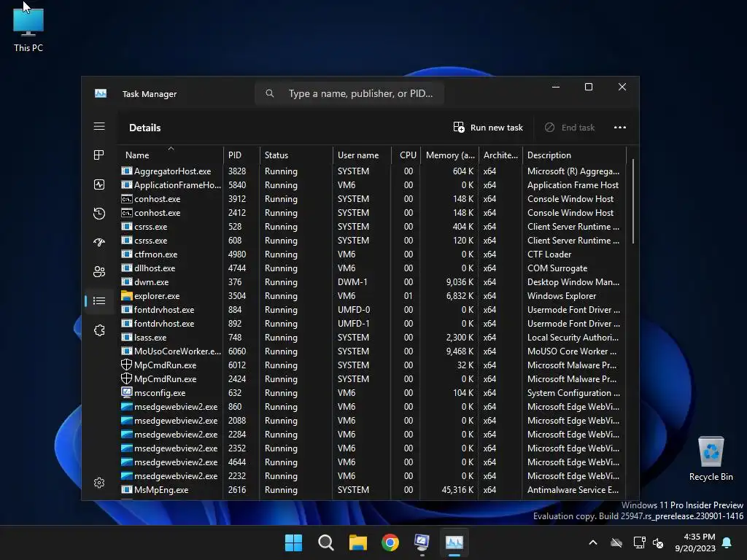Open File Explorer from taskbar

[x=357, y=542]
